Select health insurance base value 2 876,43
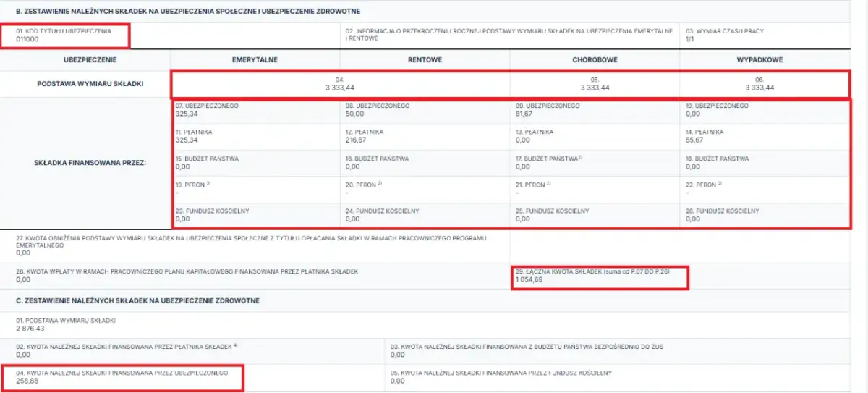 click(30, 329)
